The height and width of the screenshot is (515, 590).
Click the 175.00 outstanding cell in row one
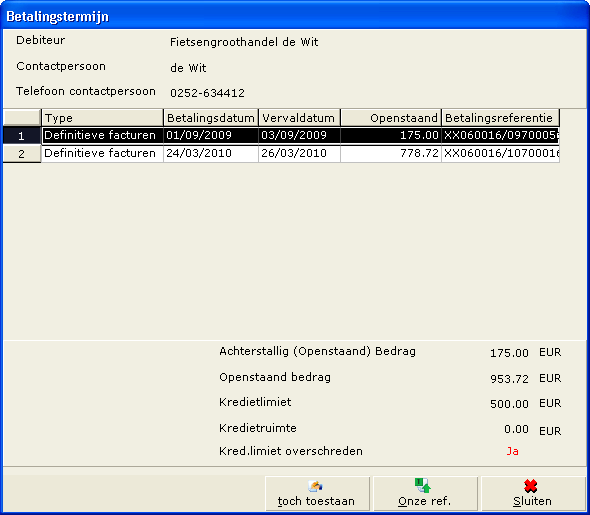click(391, 135)
